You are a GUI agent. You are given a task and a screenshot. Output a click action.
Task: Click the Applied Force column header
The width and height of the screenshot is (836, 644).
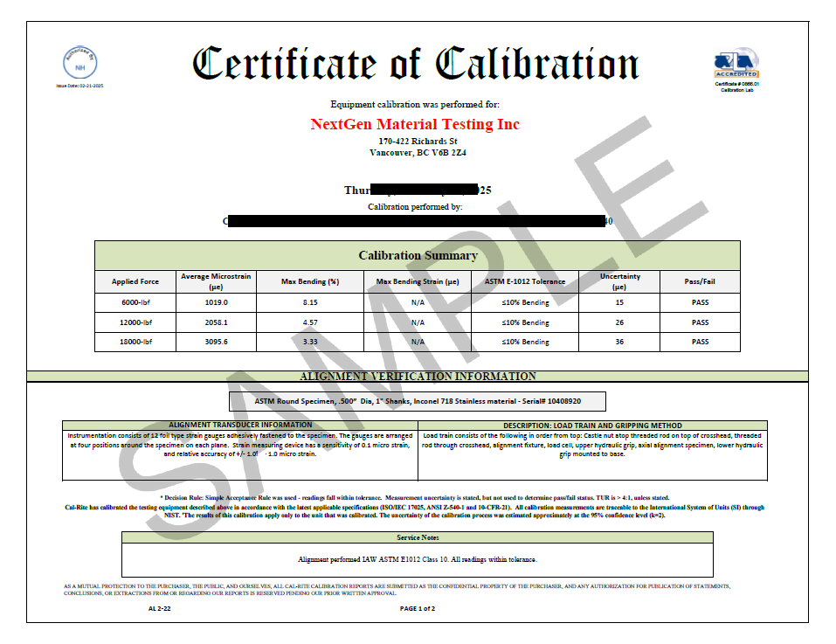pyautogui.click(x=135, y=281)
